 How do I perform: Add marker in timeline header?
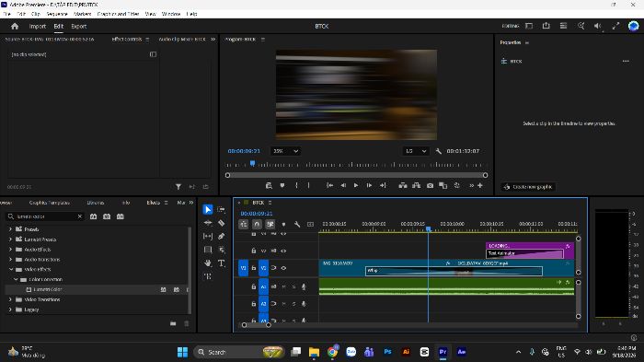[283, 224]
